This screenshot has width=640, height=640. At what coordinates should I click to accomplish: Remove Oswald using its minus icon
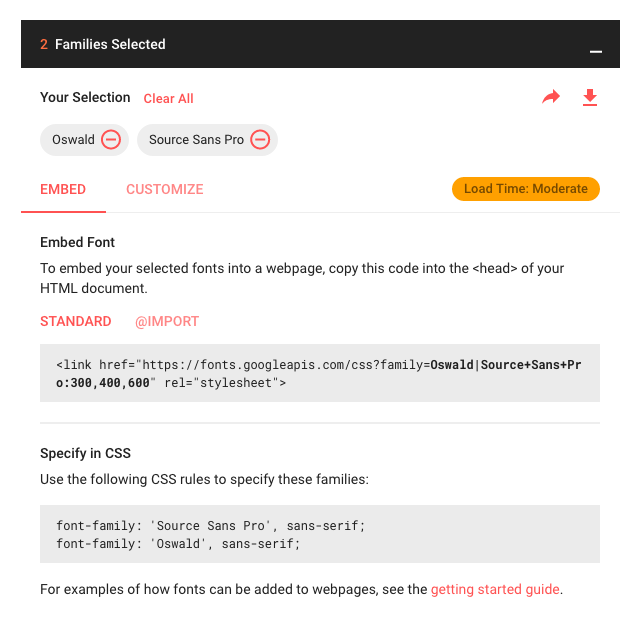[112, 140]
